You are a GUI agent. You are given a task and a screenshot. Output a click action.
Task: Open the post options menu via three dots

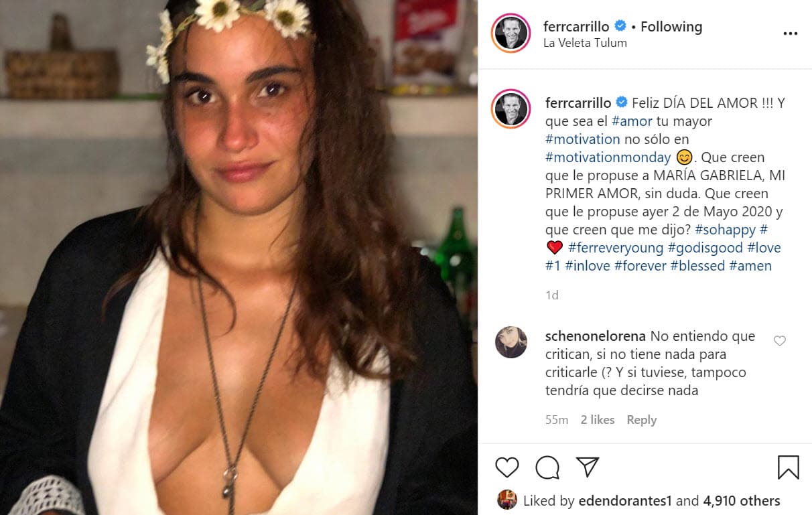(791, 32)
